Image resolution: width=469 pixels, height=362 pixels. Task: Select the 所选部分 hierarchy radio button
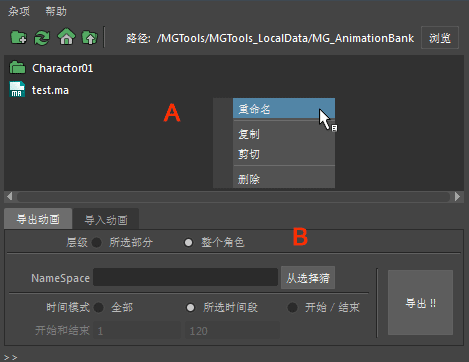click(x=97, y=242)
